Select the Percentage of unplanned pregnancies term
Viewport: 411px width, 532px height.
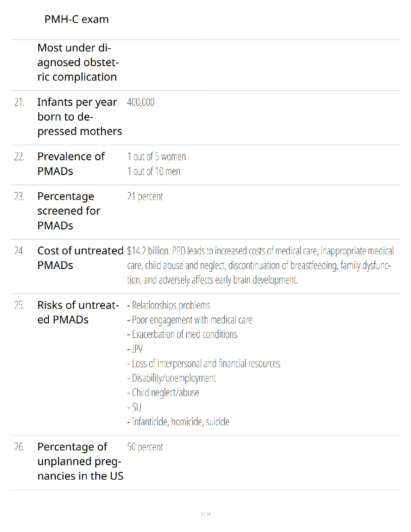pyautogui.click(x=81, y=461)
